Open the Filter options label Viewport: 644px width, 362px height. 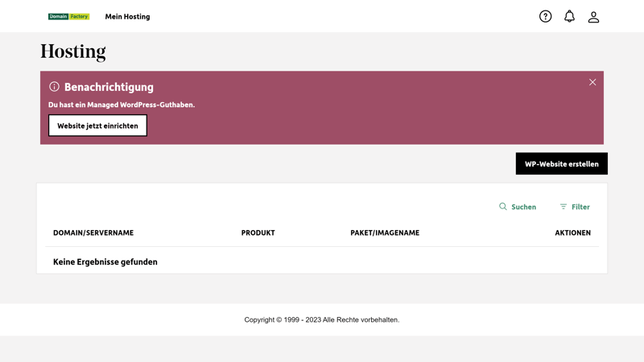coord(580,207)
